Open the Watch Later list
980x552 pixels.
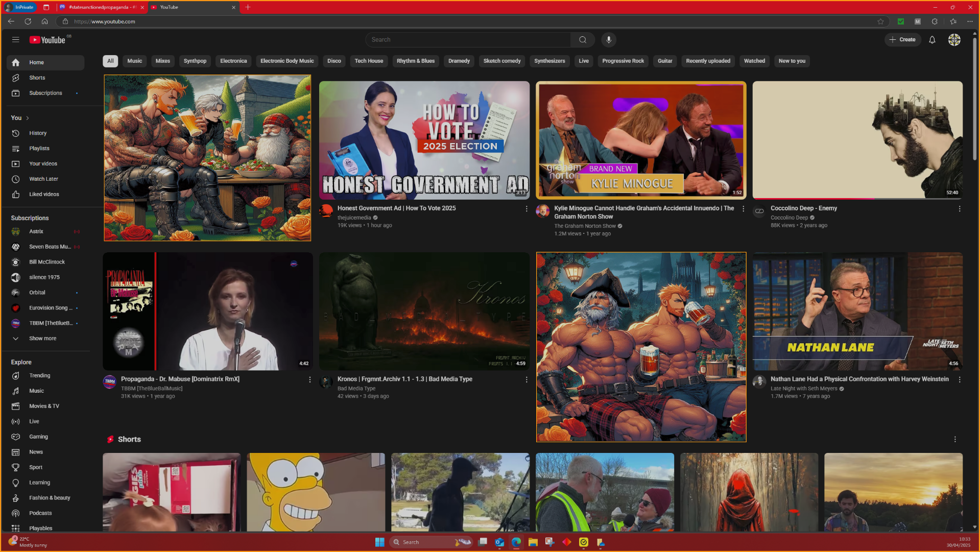point(46,179)
